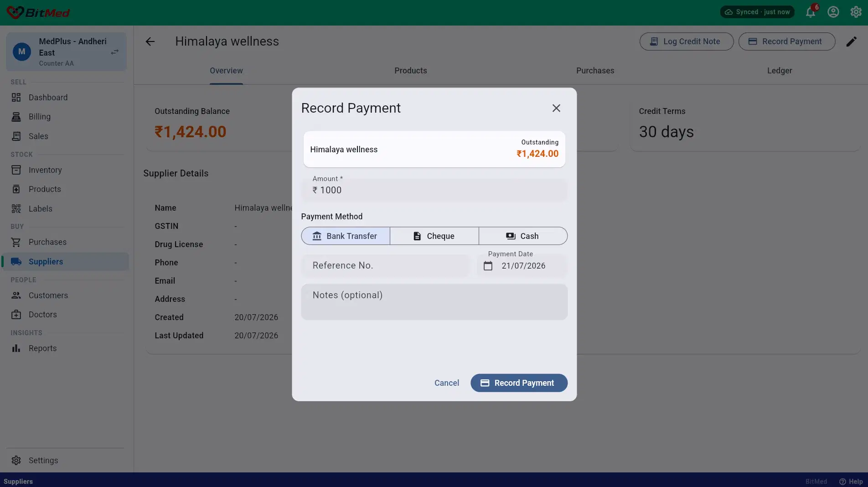Open Settings at the sidebar bottom

[66, 461]
